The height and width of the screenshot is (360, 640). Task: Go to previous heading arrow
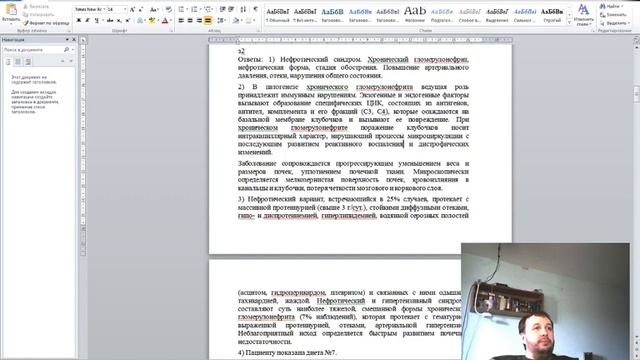62,62
